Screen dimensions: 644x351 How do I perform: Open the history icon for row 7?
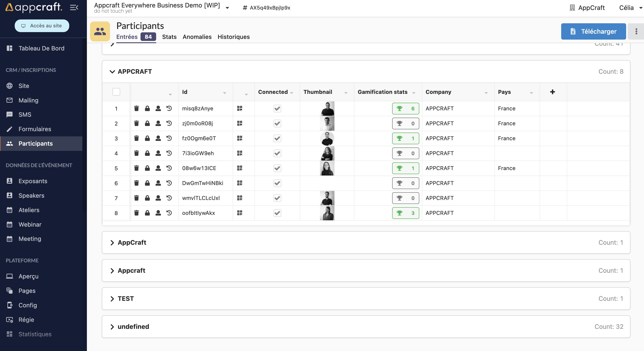[169, 198]
